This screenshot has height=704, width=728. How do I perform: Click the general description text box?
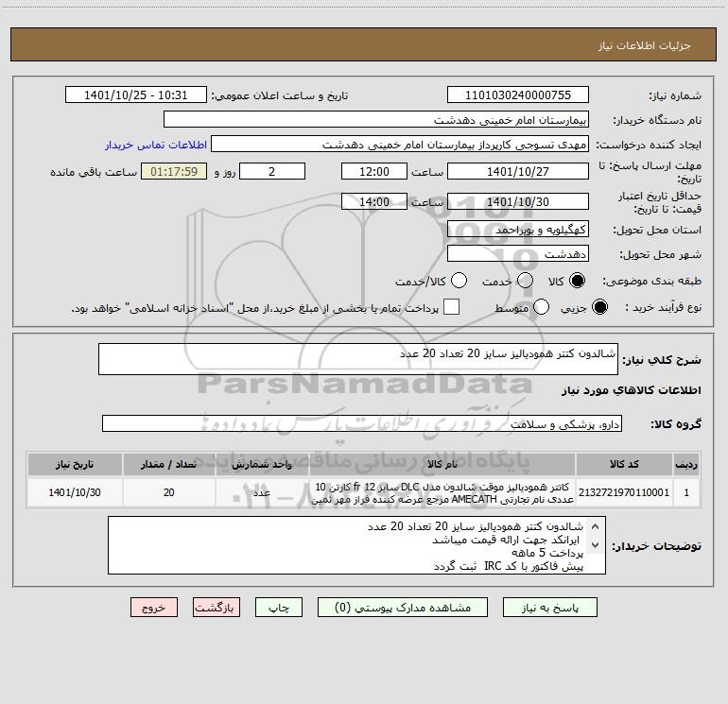358,359
